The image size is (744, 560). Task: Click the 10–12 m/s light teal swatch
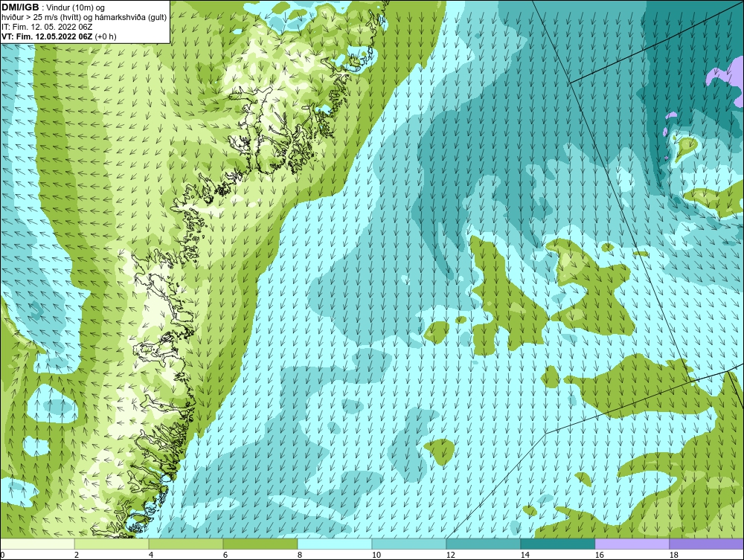click(x=409, y=544)
